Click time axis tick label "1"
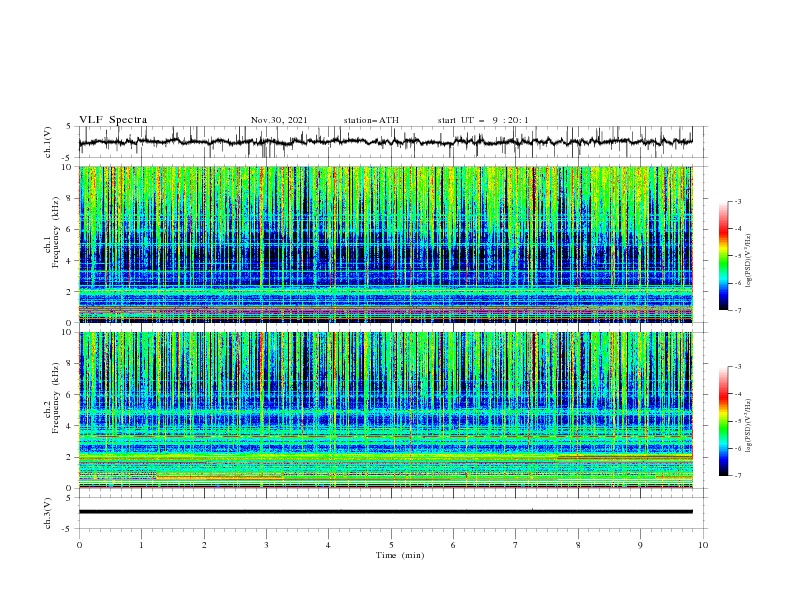Image resolution: width=792 pixels, height=612 pixels. tap(141, 545)
